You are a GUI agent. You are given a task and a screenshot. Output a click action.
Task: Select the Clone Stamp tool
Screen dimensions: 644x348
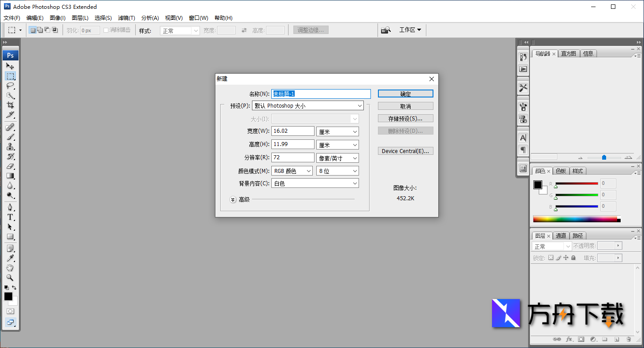11,147
